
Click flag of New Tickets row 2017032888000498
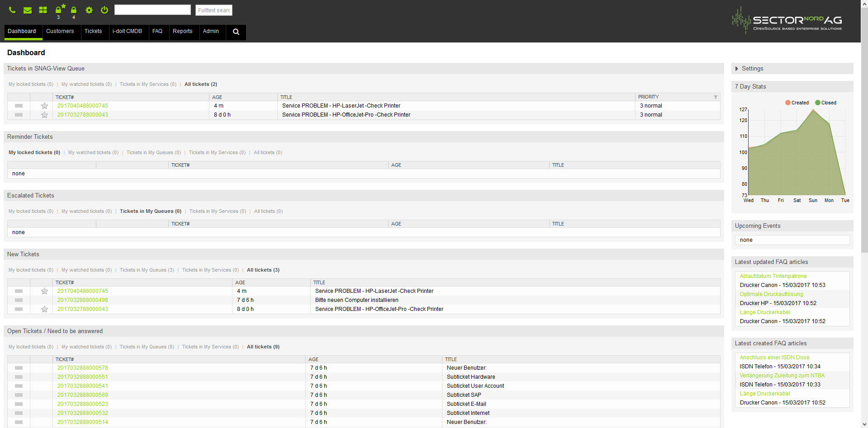[x=19, y=300]
